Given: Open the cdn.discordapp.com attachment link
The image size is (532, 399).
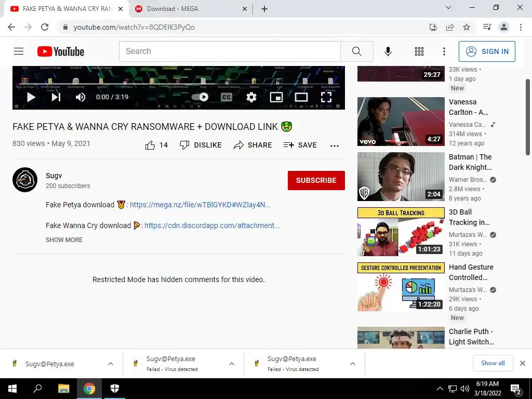Looking at the screenshot, I should pyautogui.click(x=212, y=225).
